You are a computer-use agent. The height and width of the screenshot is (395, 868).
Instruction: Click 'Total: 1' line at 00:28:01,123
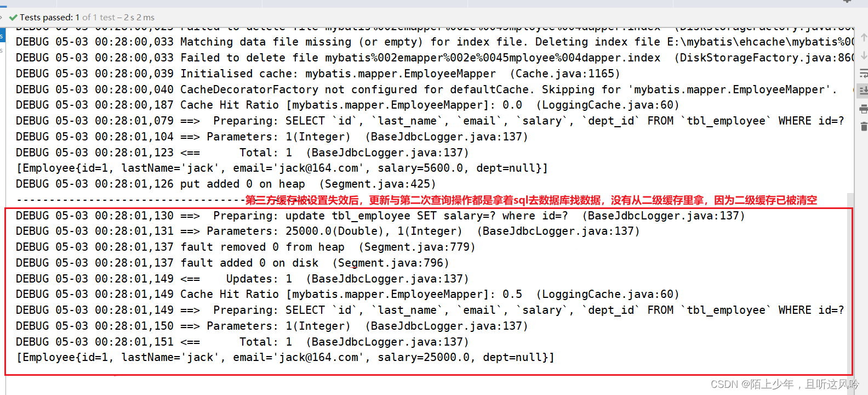pyautogui.click(x=242, y=153)
